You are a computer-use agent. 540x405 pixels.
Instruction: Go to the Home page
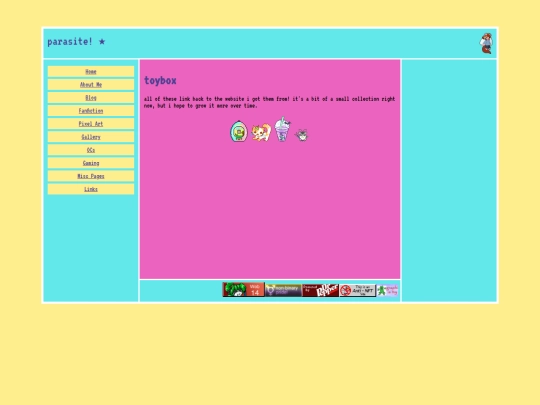click(91, 72)
